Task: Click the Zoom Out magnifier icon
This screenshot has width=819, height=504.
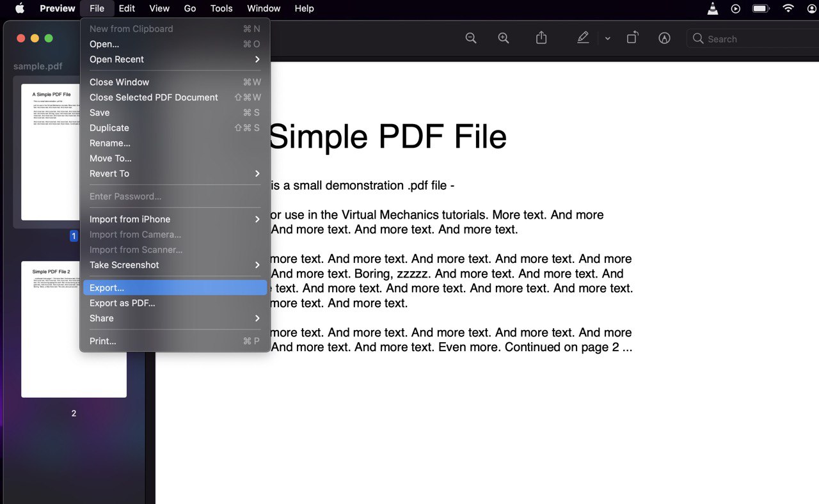Action: pyautogui.click(x=471, y=38)
